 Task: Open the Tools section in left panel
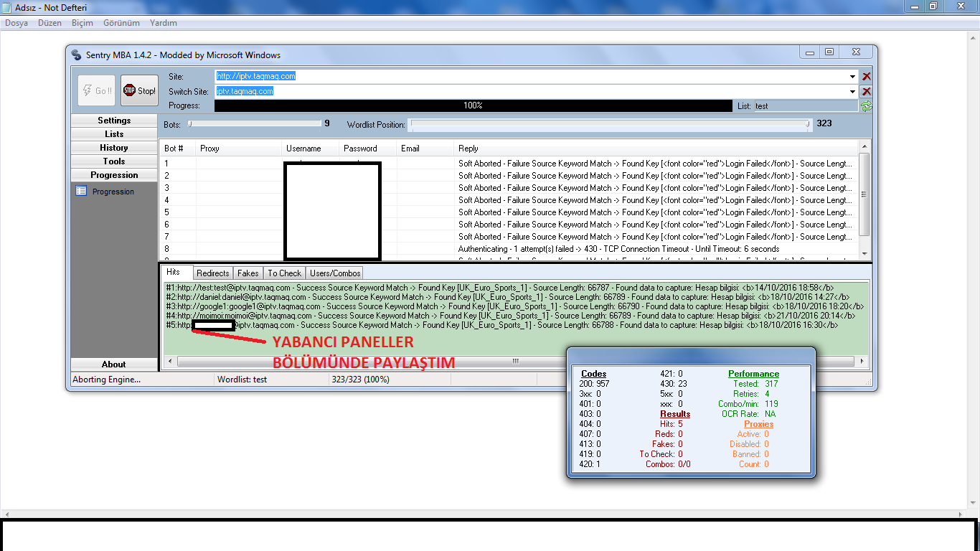click(x=114, y=161)
